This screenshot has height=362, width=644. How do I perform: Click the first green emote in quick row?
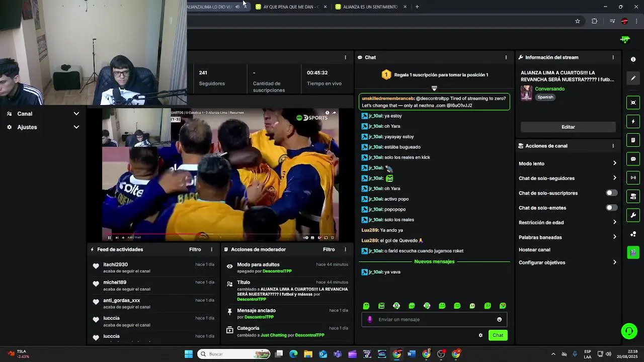pos(366,306)
